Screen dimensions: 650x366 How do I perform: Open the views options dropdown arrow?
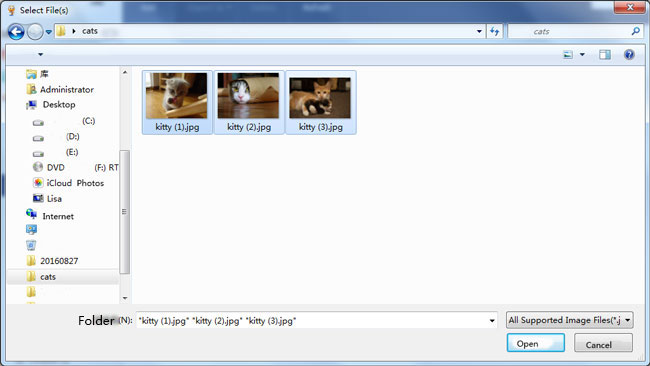pyautogui.click(x=582, y=54)
